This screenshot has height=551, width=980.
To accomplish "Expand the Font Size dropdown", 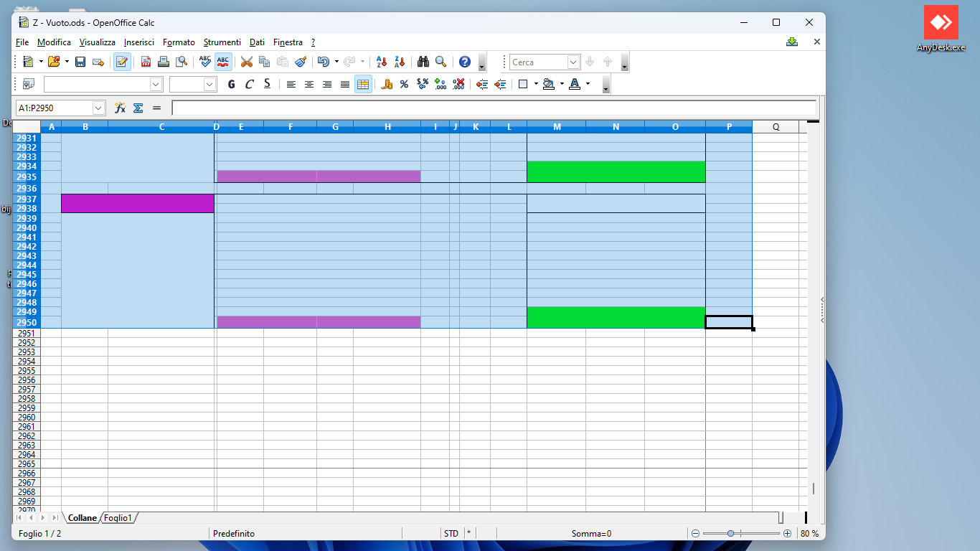I will tap(210, 84).
